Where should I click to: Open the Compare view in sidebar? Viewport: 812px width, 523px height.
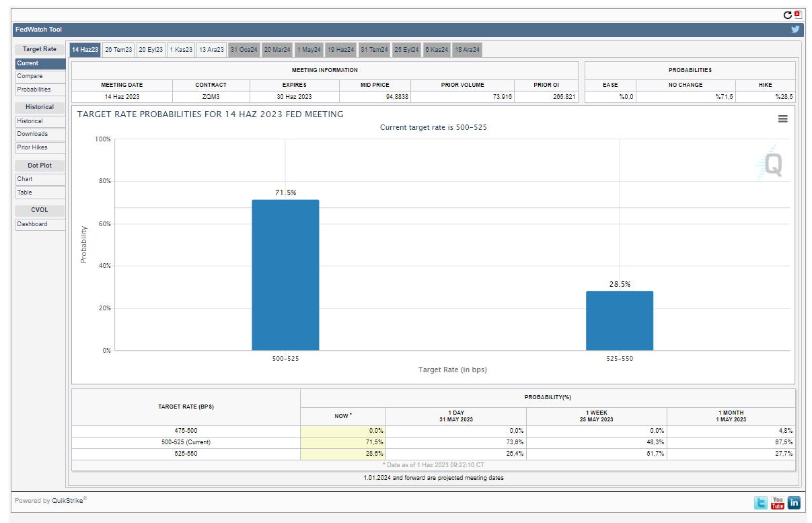(40, 77)
